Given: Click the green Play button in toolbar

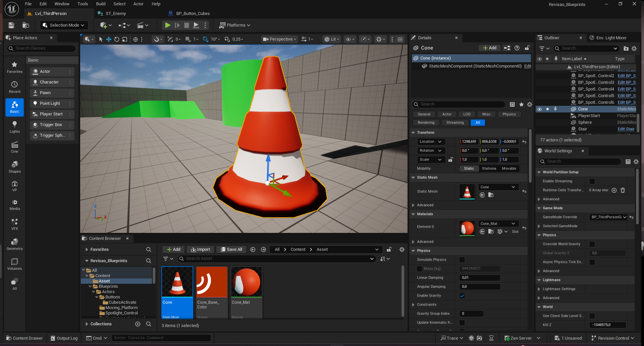Looking at the screenshot, I should click(168, 25).
